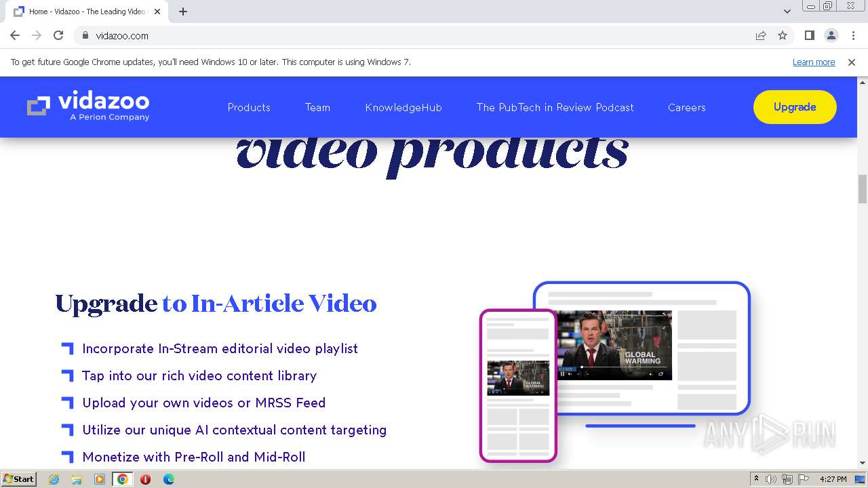Open Chrome three-dot menu
The height and width of the screenshot is (488, 868).
853,35
